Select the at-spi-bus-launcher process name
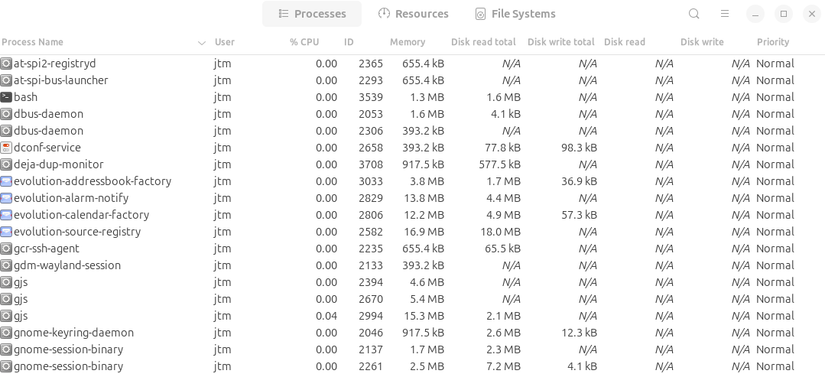The width and height of the screenshot is (825, 374). [x=61, y=80]
